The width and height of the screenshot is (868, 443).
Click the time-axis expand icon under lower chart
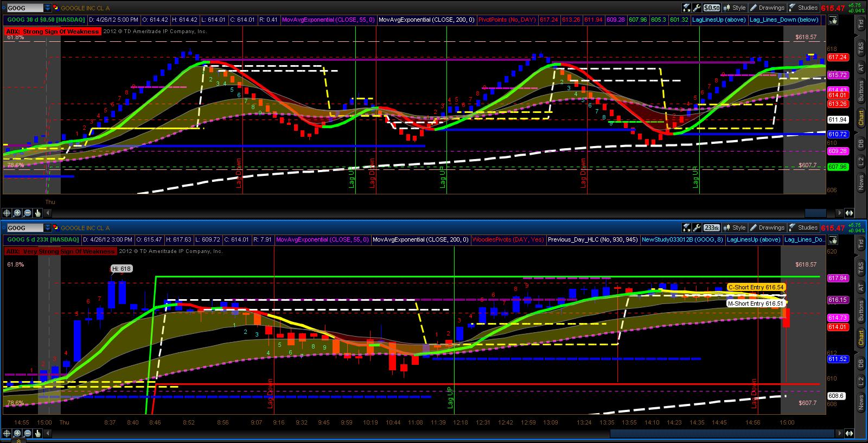pos(850,433)
